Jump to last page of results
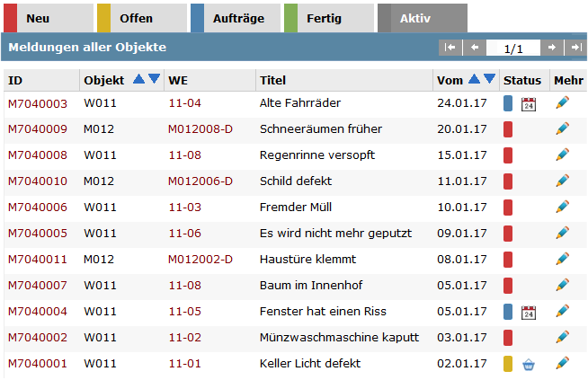This screenshot has width=588, height=380. click(575, 48)
